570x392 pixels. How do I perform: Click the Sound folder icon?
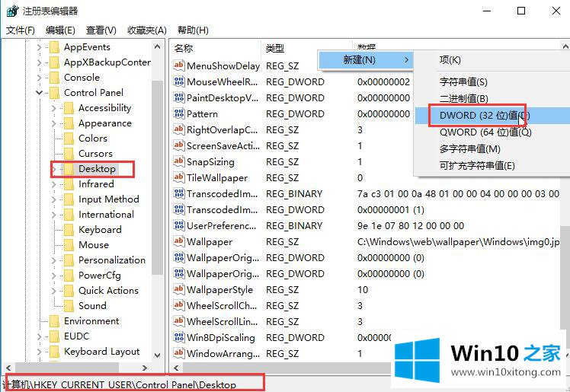tap(69, 306)
